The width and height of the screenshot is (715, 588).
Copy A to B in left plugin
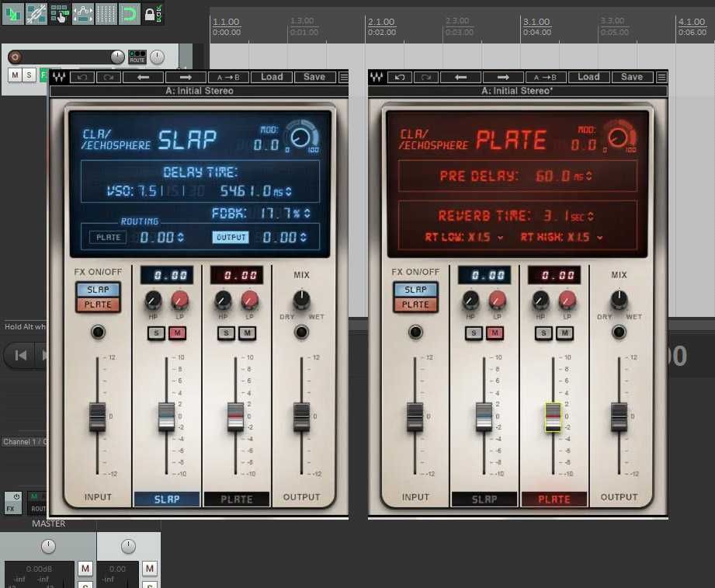[228, 77]
